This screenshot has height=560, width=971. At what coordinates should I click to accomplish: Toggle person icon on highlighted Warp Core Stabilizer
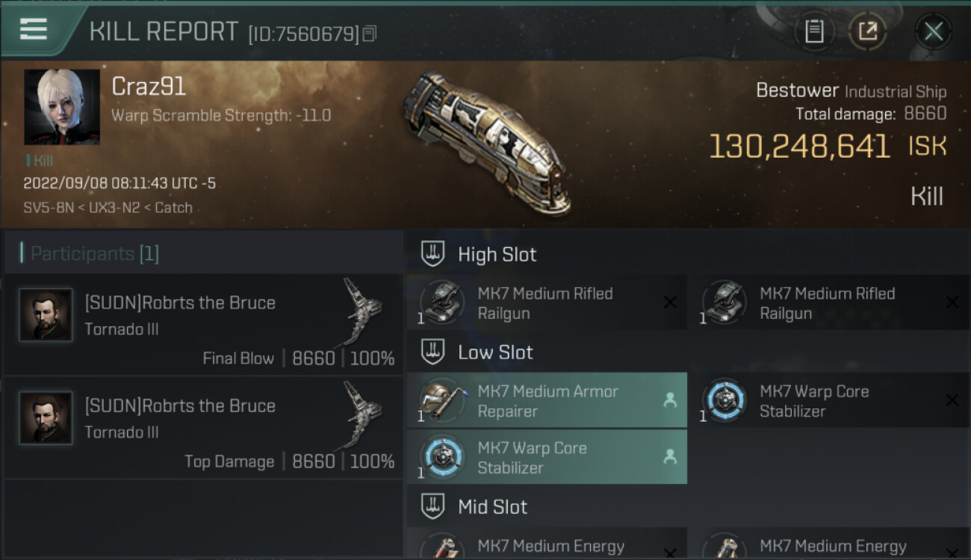(x=670, y=457)
